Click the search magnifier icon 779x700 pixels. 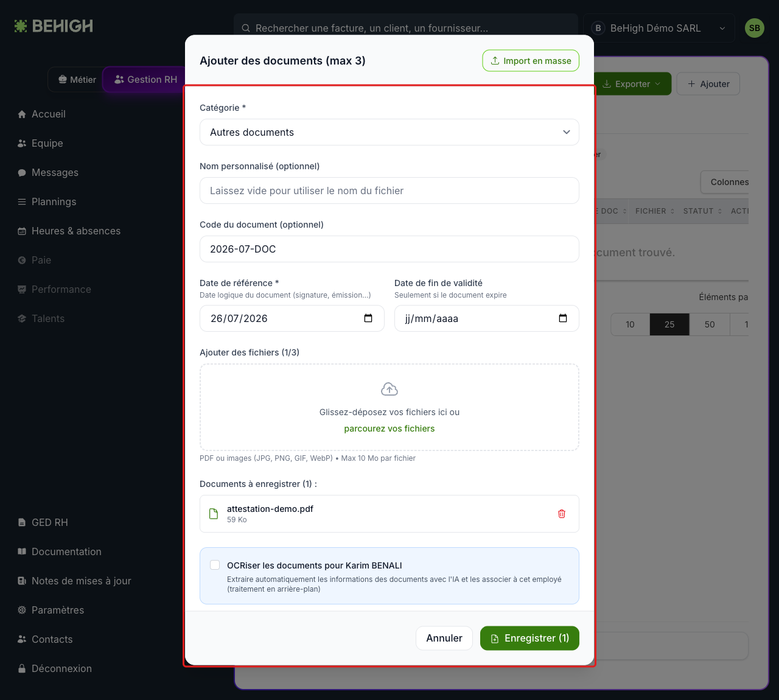pyautogui.click(x=246, y=28)
